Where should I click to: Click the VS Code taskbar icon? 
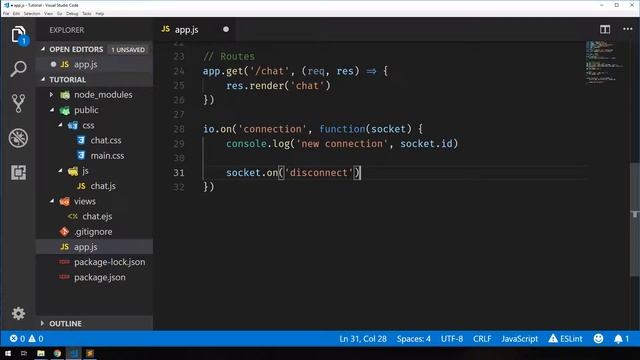pyautogui.click(x=73, y=353)
